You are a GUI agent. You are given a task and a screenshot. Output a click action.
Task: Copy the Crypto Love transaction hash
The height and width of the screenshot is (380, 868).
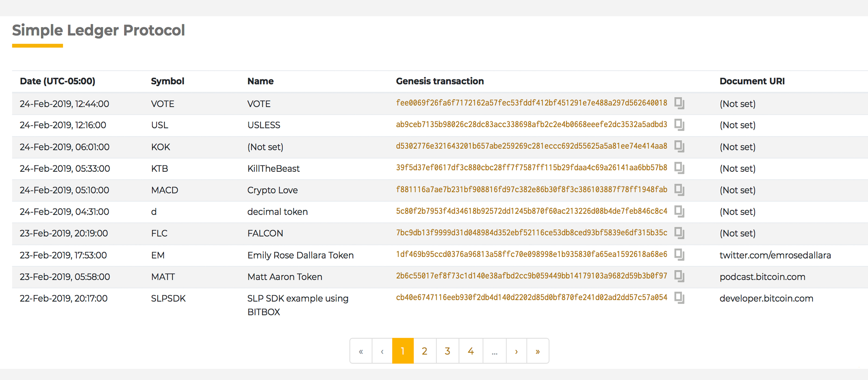pos(679,189)
